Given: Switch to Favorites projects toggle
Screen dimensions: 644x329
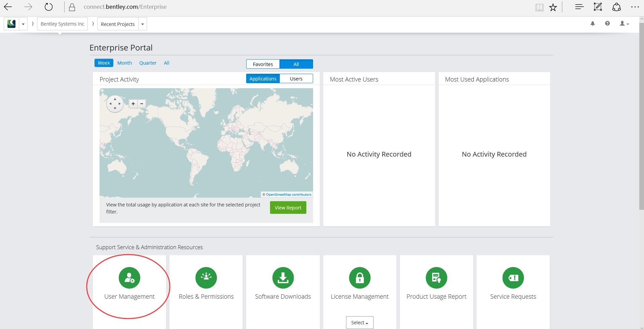Looking at the screenshot, I should (263, 64).
